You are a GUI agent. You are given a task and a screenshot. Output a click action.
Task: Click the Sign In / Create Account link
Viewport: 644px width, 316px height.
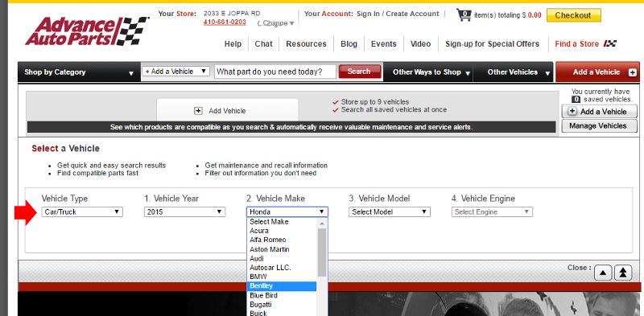(398, 14)
